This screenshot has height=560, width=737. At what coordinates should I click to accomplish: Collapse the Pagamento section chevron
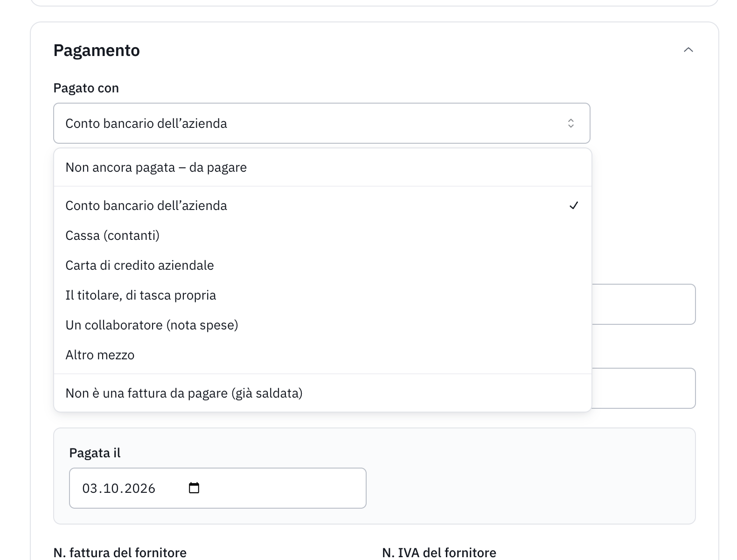click(x=688, y=50)
